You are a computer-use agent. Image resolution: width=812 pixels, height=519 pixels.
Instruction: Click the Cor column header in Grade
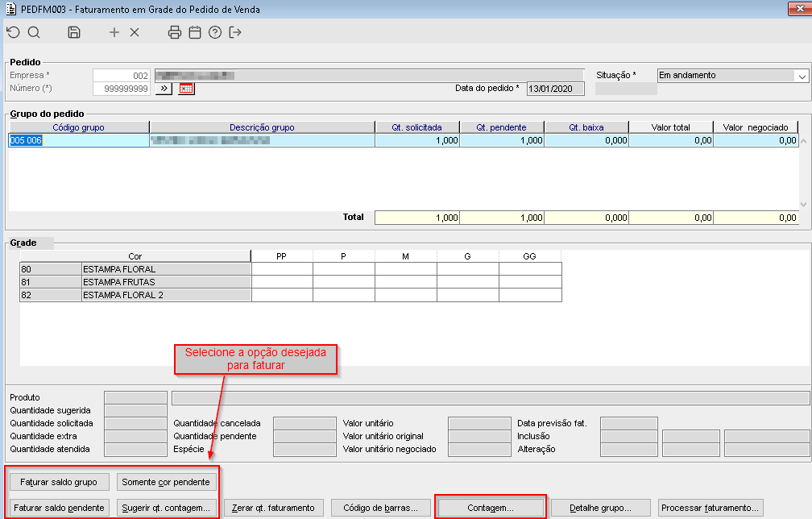[135, 256]
